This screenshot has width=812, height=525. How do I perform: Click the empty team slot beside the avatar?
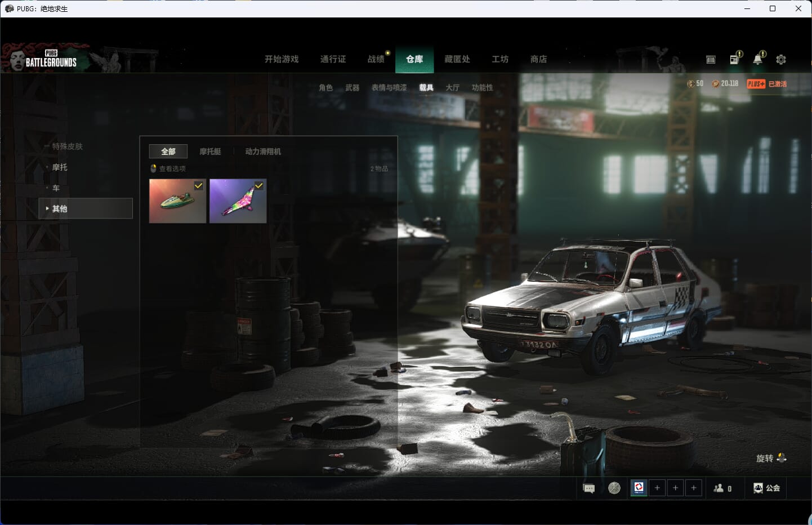click(657, 488)
